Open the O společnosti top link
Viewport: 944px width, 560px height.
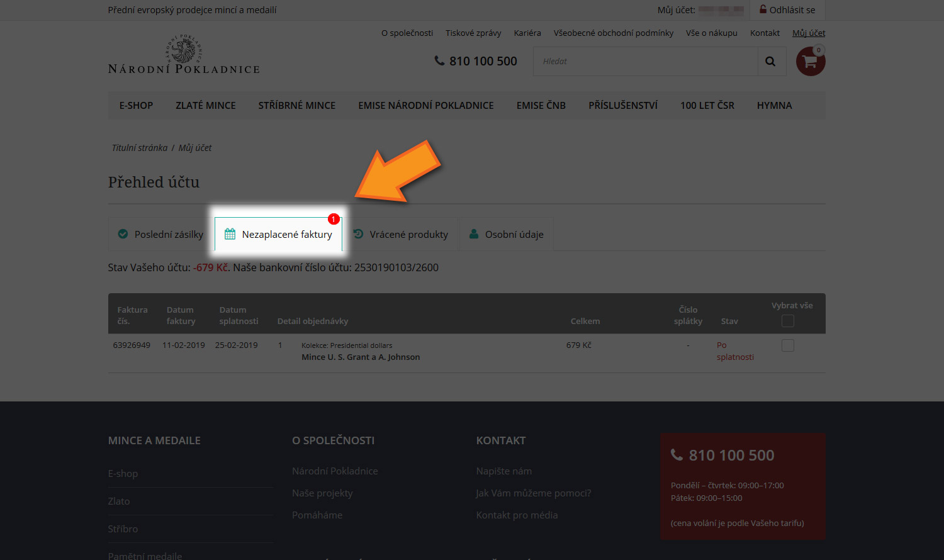407,33
